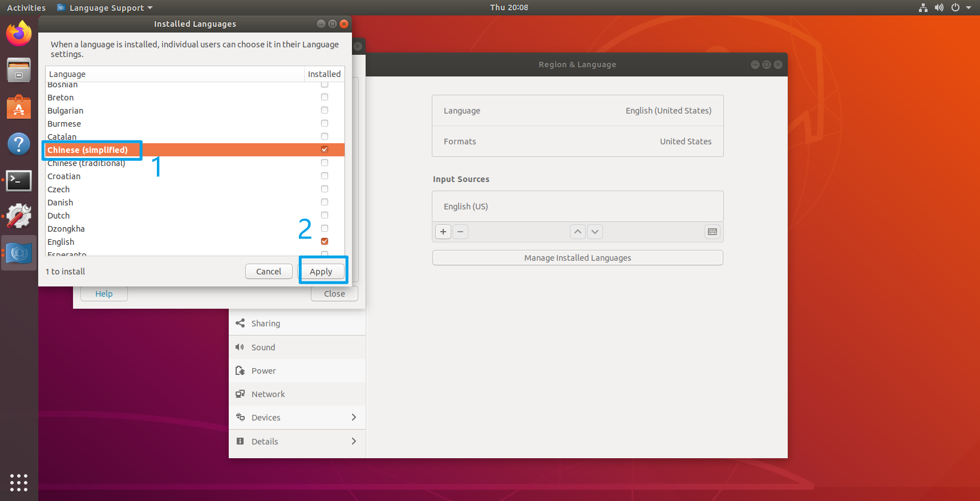Select Sharing in Settings sidebar
The image size is (980, 501).
pos(297,323)
